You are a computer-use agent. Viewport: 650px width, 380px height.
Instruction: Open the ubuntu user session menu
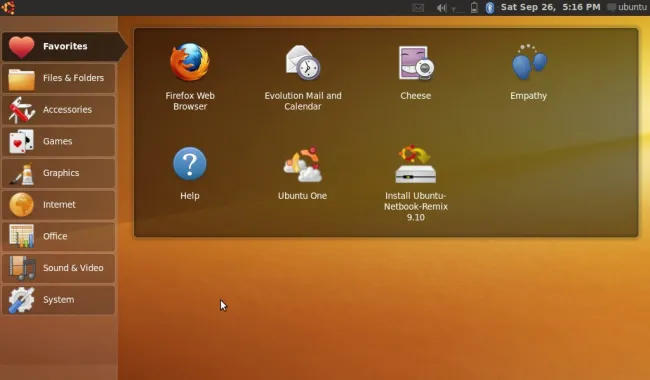[x=627, y=7]
